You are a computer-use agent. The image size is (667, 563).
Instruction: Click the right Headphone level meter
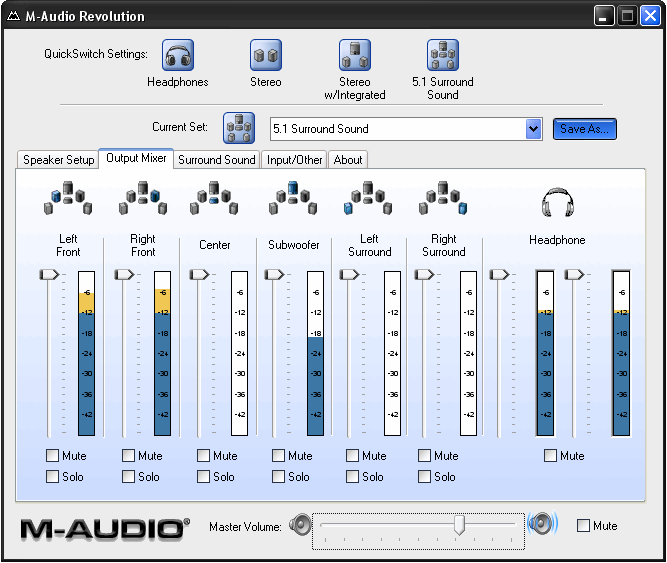coord(621,353)
